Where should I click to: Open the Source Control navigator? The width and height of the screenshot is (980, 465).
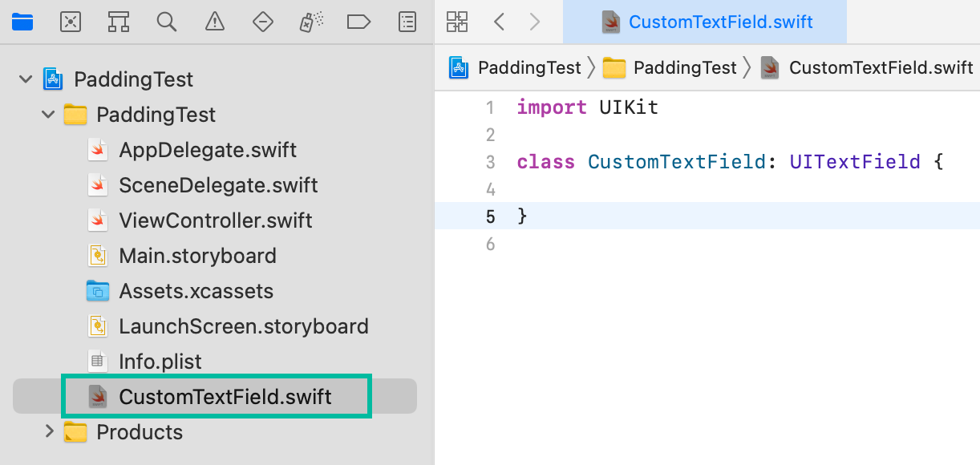[71, 22]
